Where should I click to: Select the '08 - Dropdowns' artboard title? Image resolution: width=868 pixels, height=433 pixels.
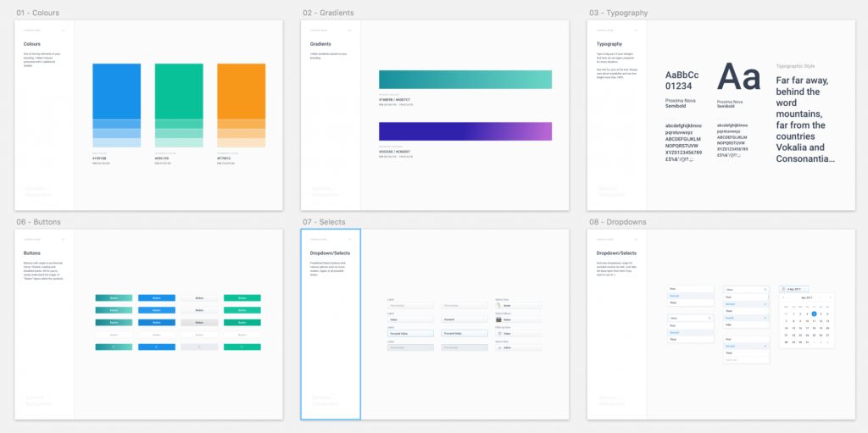(617, 222)
